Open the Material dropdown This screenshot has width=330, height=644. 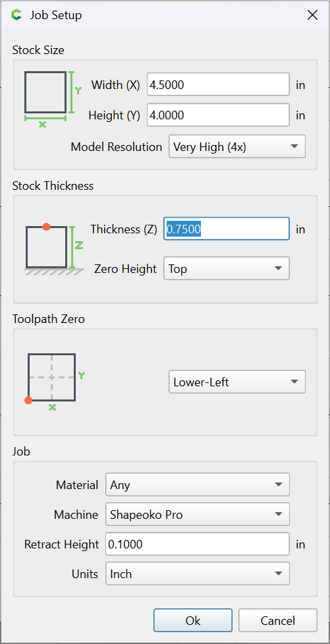(x=198, y=484)
